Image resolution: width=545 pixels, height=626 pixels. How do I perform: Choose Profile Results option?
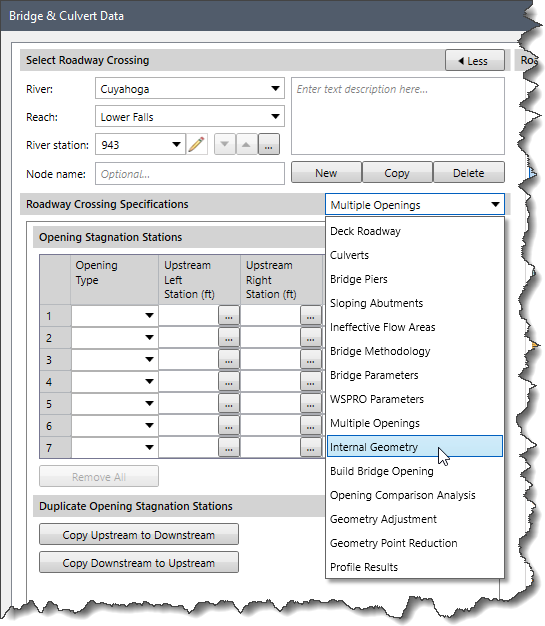pyautogui.click(x=415, y=567)
